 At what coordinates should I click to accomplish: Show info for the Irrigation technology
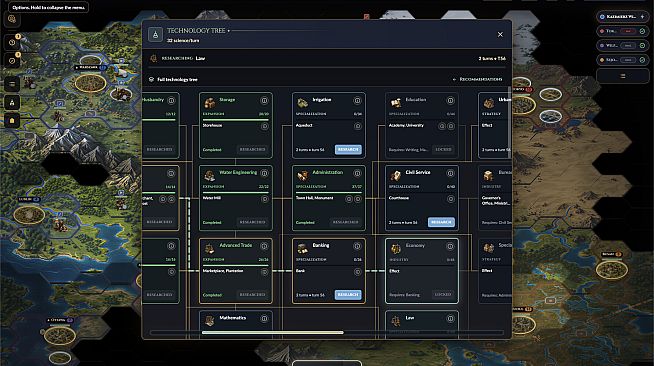tap(357, 100)
